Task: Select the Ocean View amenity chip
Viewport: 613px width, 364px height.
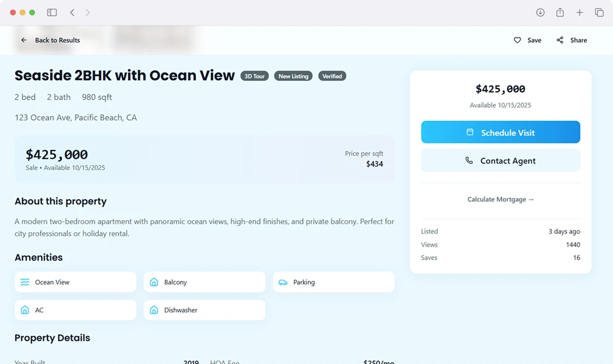Action: [x=76, y=282]
